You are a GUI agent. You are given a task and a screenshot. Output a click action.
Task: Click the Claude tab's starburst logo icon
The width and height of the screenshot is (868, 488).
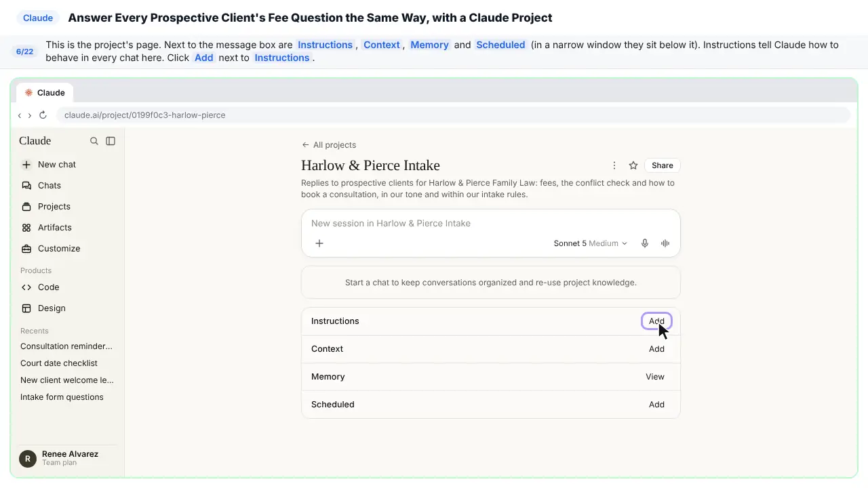[28, 93]
